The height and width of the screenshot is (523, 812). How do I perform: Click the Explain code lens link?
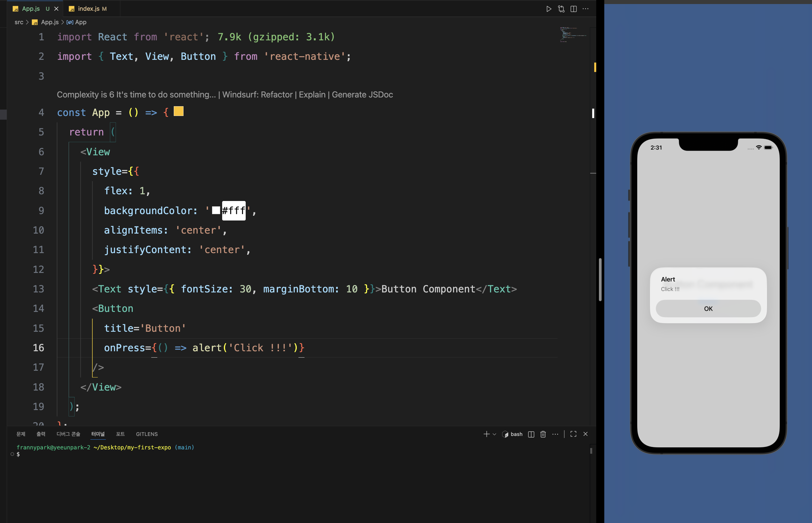(x=312, y=94)
